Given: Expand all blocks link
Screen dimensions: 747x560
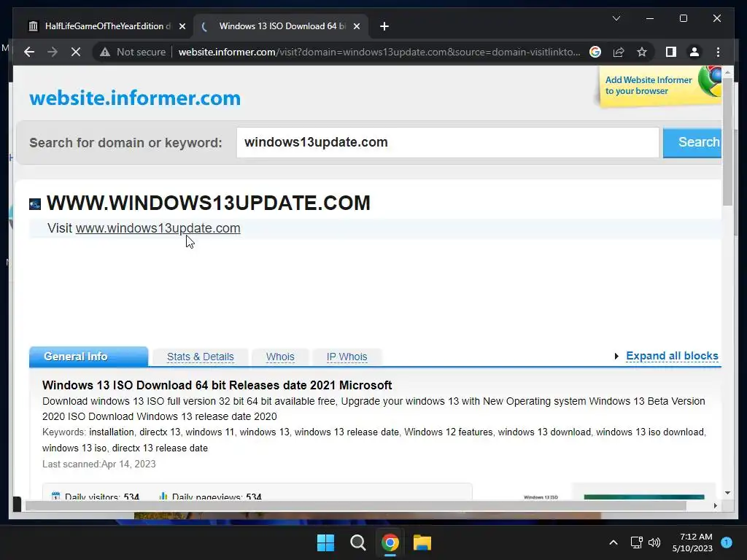Looking at the screenshot, I should (672, 356).
